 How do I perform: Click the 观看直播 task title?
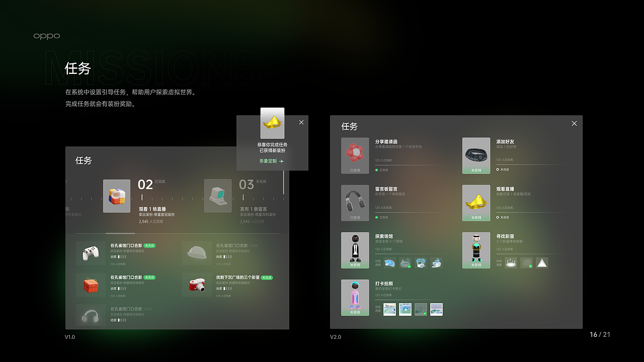point(505,189)
